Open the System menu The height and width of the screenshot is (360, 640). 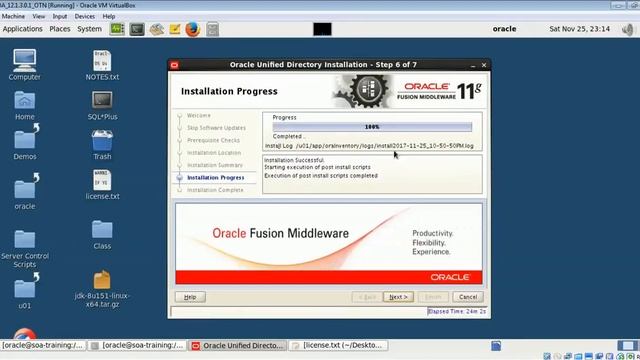[89, 29]
